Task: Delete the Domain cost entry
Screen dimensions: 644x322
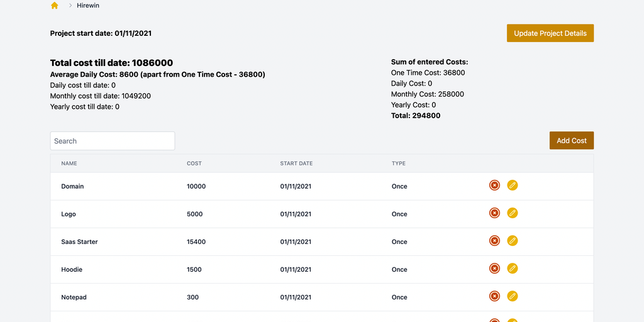Action: pyautogui.click(x=495, y=186)
